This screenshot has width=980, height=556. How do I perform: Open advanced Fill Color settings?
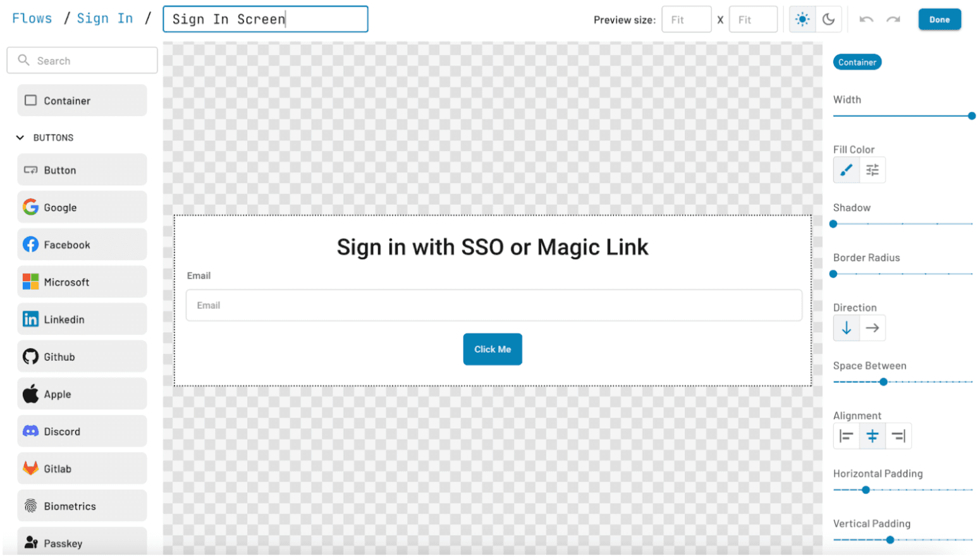873,169
